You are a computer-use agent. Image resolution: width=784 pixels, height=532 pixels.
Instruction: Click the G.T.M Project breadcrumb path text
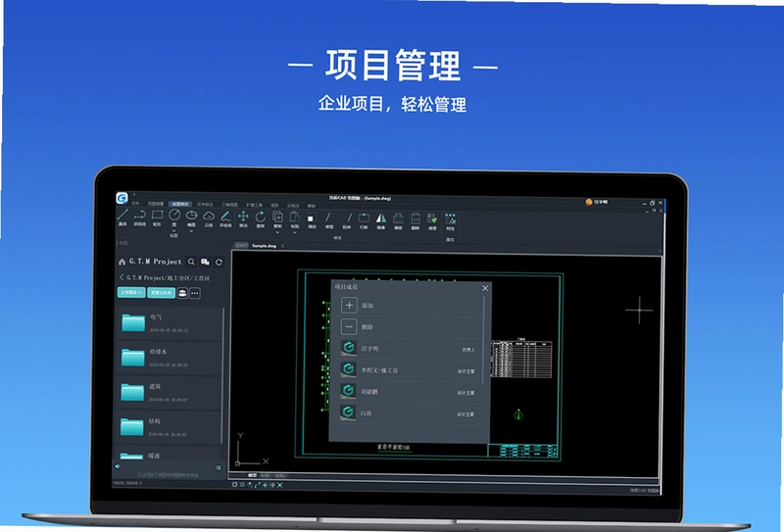coord(168,277)
